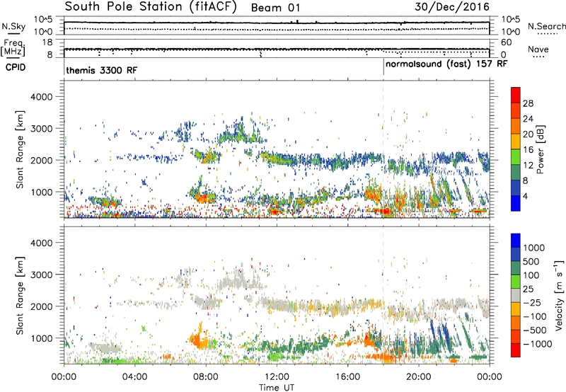Click the 'Power [dB]' colorbar label

[540, 149]
